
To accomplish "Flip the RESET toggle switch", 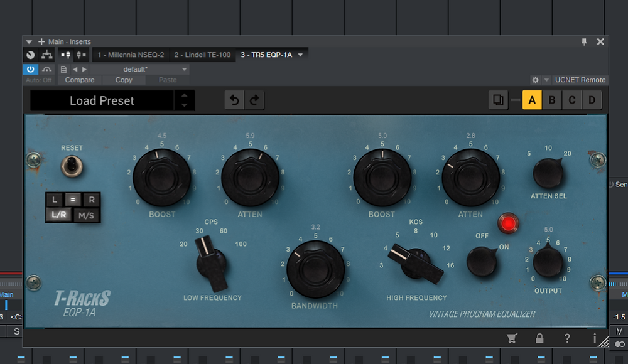I will pyautogui.click(x=72, y=166).
